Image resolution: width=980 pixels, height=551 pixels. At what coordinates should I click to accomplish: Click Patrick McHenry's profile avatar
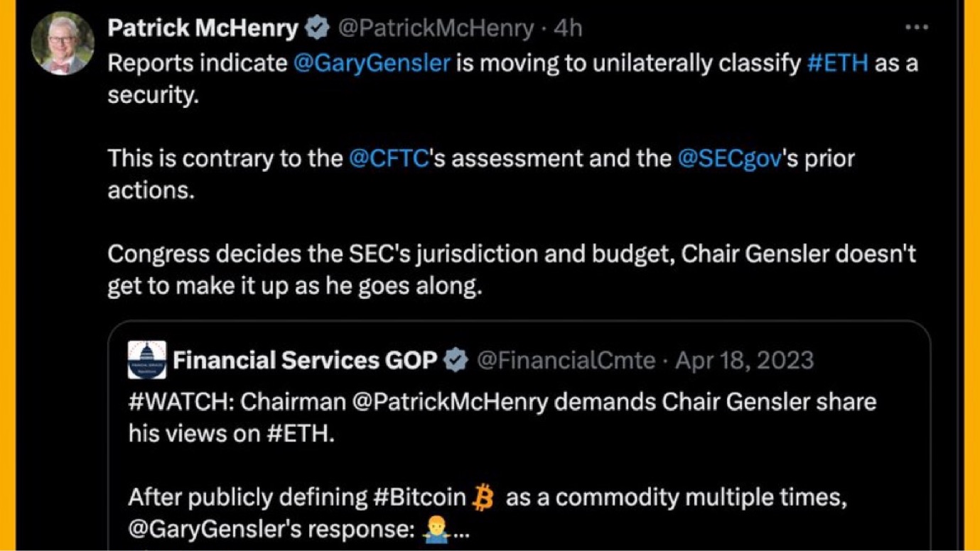63,43
